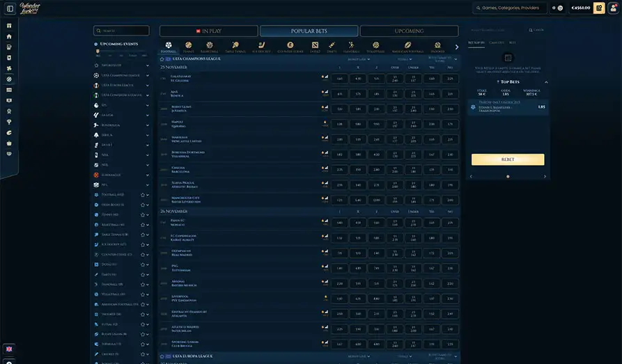
Task: Favorite star for Football in sports list
Action: click(143, 195)
